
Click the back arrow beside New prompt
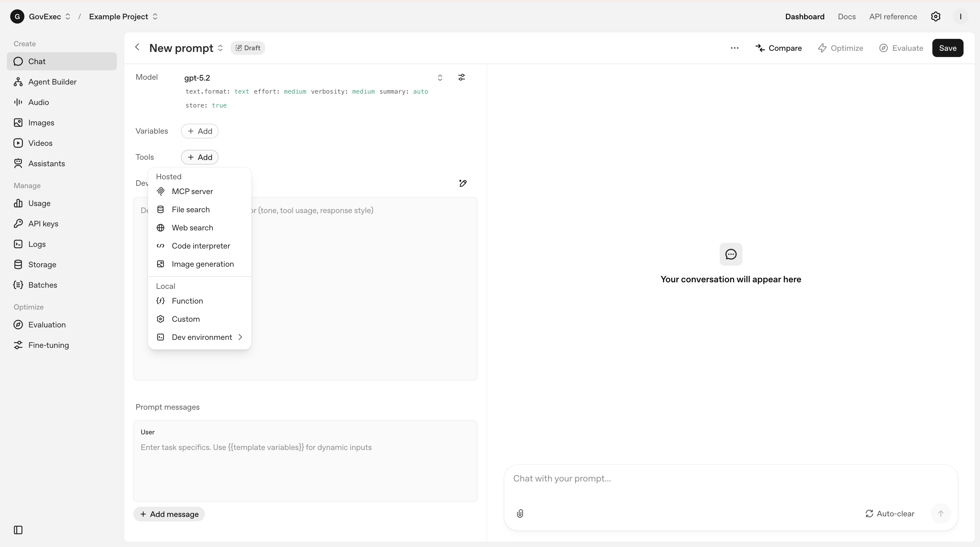pyautogui.click(x=137, y=47)
